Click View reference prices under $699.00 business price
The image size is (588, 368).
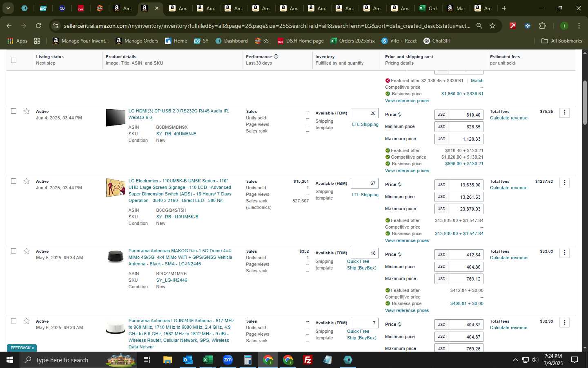coord(407,171)
